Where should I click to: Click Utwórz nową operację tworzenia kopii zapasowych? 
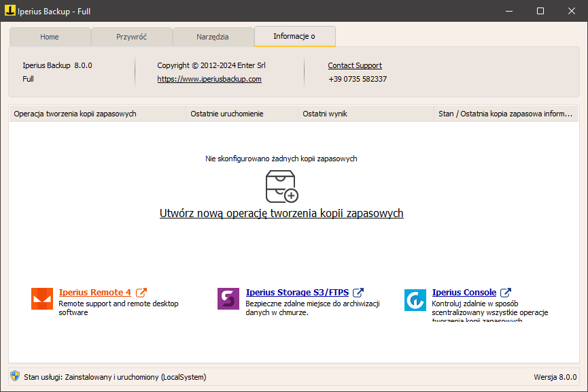[281, 213]
